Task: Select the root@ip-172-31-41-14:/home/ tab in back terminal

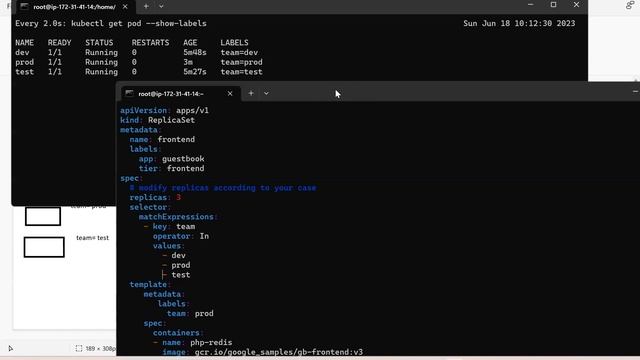Action: pos(75,7)
